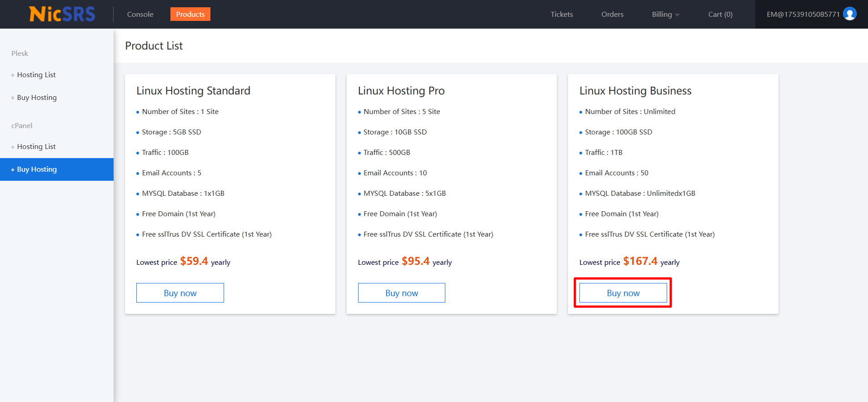Click Linux Hosting Standard title
Image resolution: width=868 pixels, height=402 pixels.
pyautogui.click(x=194, y=91)
